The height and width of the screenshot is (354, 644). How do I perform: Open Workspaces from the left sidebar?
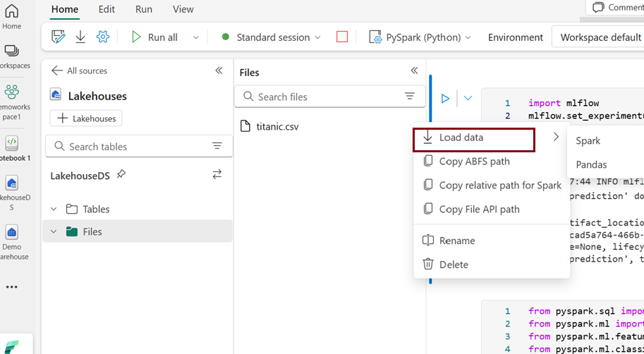12,56
